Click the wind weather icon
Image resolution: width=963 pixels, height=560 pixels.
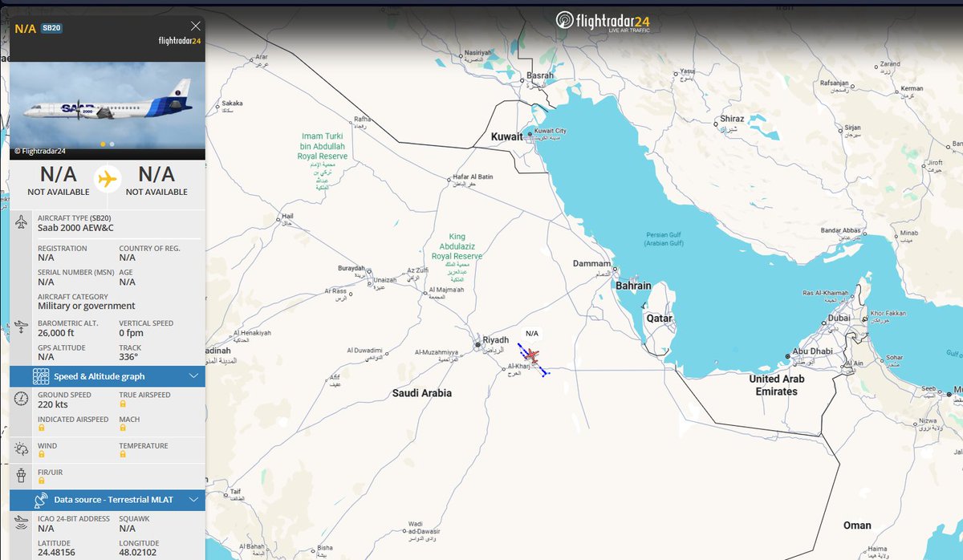tap(22, 451)
